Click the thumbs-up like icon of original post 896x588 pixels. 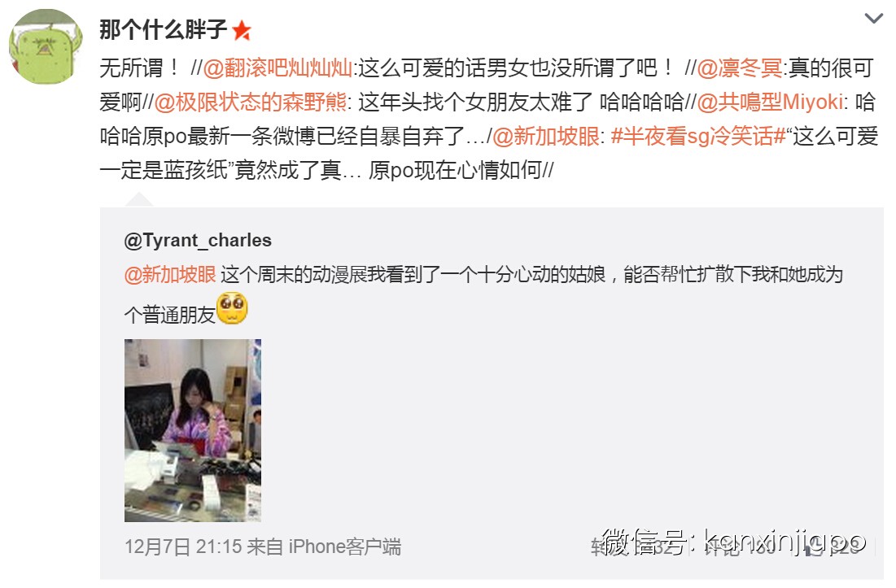814,548
